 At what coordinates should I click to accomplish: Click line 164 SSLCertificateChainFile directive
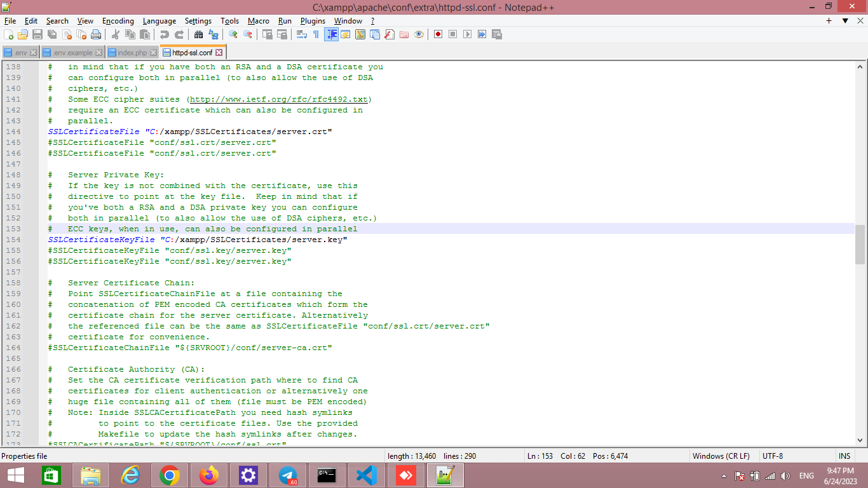point(190,348)
